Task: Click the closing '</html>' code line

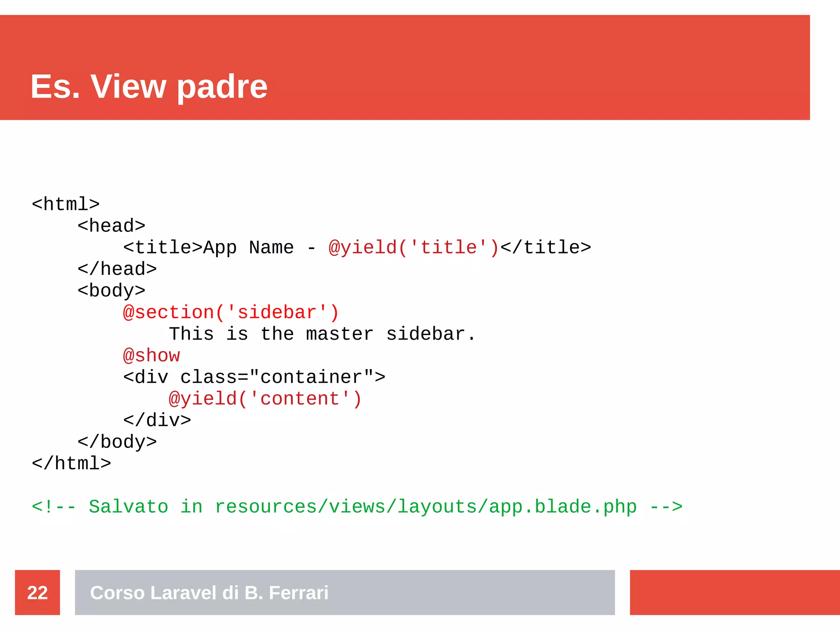Action: 71,463
